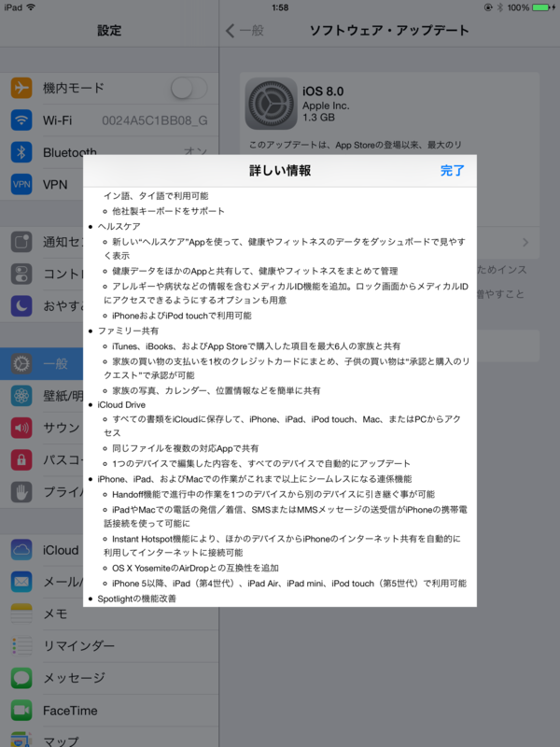The width and height of the screenshot is (560, 747).
Task: Tap the 設定 sidebar title
Action: coord(109,31)
